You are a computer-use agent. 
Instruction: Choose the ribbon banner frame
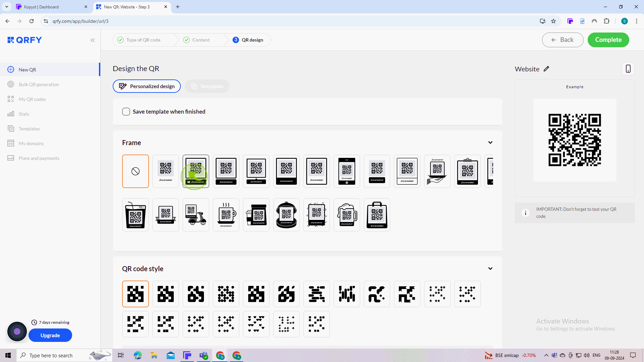click(x=166, y=215)
